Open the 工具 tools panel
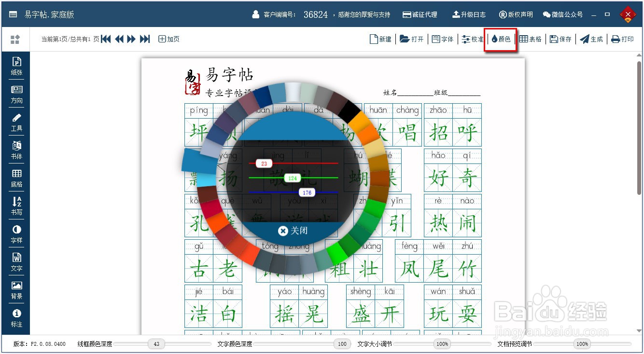 tap(16, 123)
